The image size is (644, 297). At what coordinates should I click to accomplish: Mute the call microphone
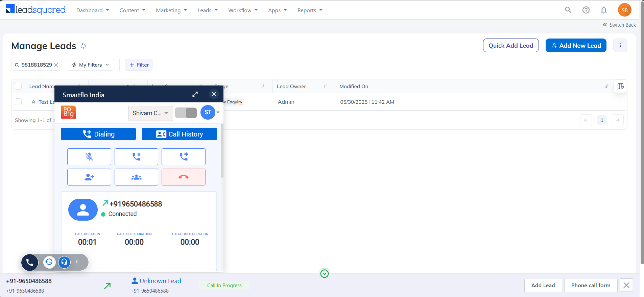[x=89, y=157]
